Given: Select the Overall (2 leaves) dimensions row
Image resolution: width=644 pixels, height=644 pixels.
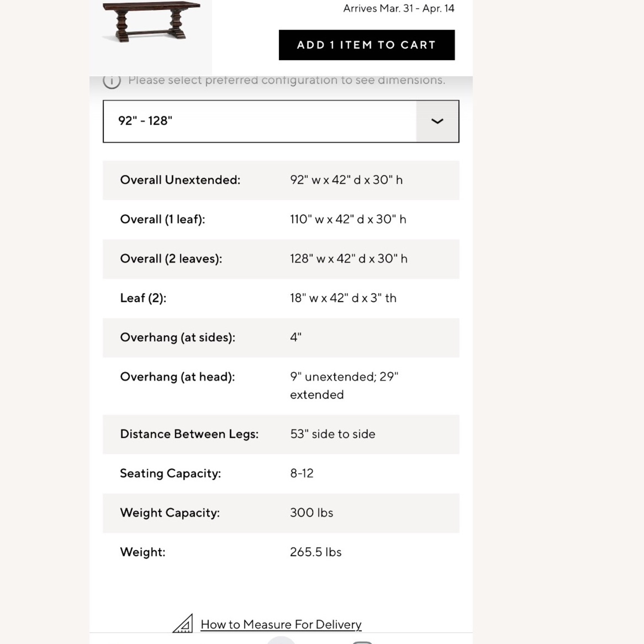Looking at the screenshot, I should point(281,258).
